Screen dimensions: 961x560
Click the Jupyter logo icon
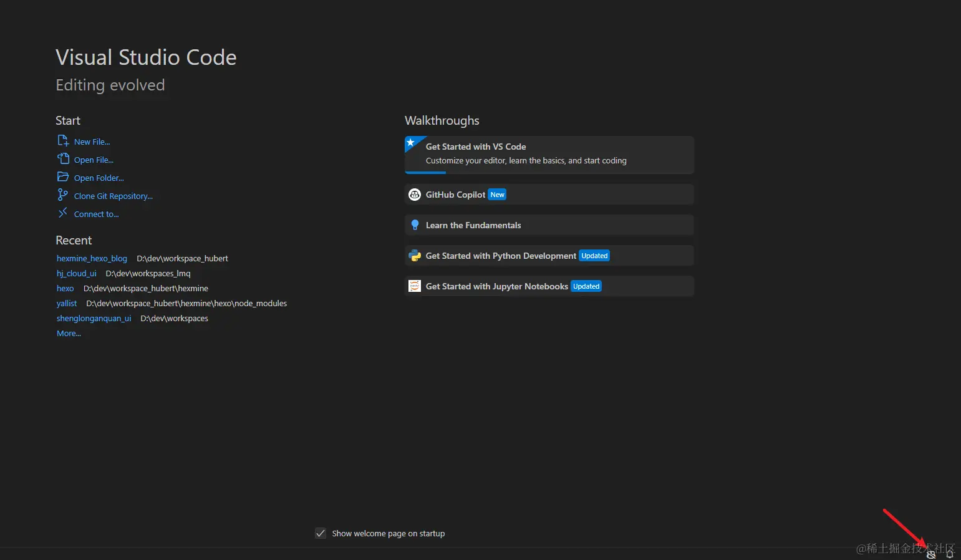[415, 286]
